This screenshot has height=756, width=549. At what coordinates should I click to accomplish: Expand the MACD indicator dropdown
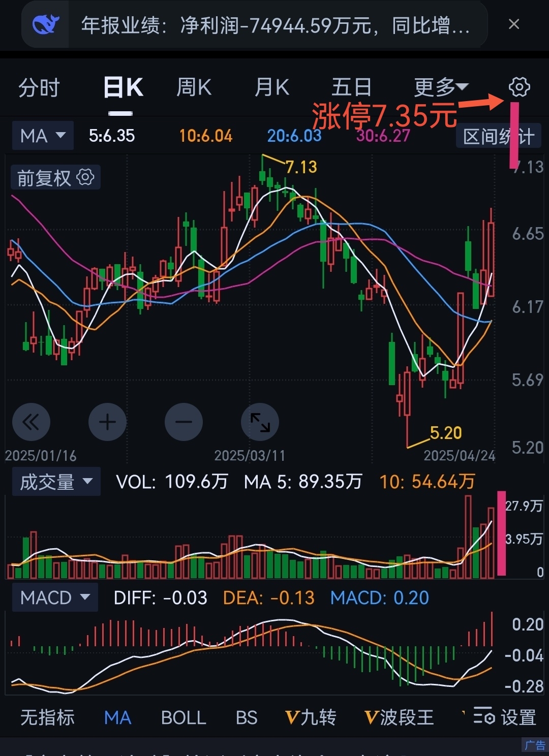(55, 597)
